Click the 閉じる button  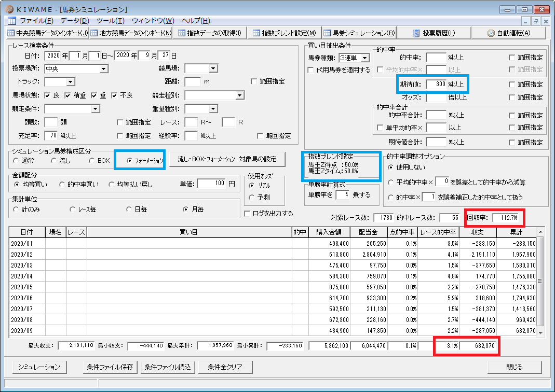(x=515, y=367)
